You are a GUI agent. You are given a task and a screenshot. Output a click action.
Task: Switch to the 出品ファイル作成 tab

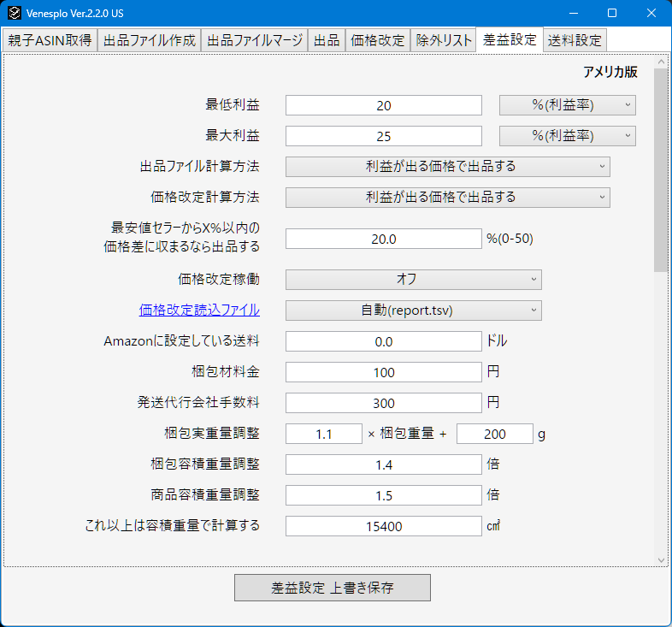[150, 40]
